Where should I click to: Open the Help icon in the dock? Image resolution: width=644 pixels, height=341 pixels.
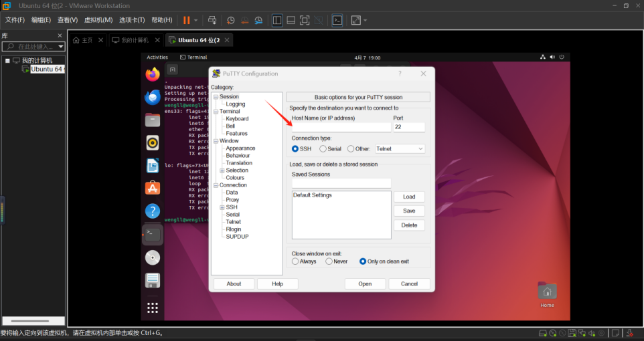pyautogui.click(x=153, y=211)
